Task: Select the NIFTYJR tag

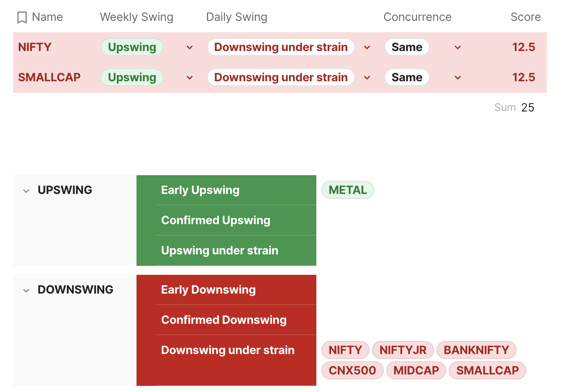Action: [x=403, y=350]
